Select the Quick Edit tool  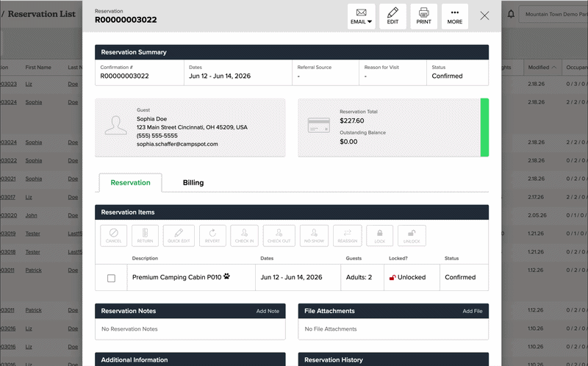(x=179, y=235)
